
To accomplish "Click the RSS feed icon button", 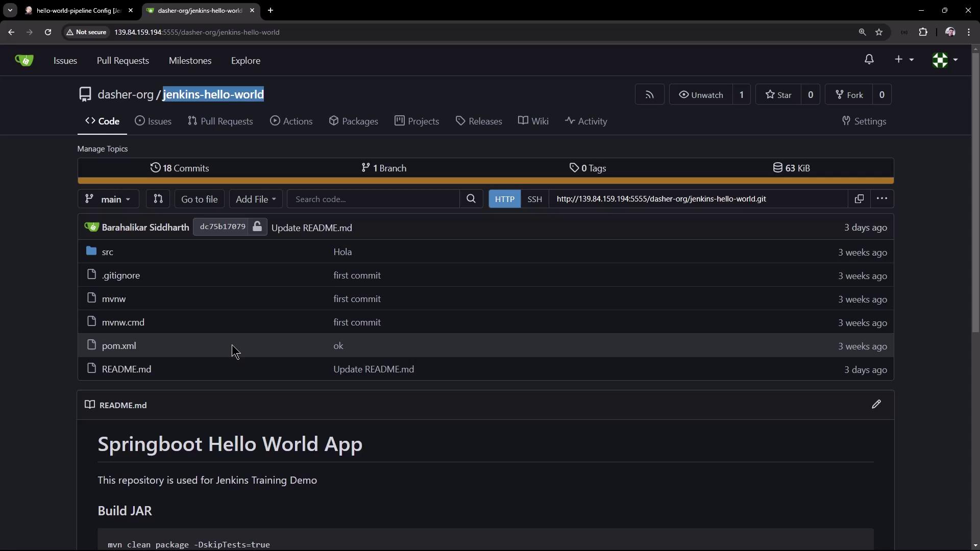I will click(x=649, y=95).
